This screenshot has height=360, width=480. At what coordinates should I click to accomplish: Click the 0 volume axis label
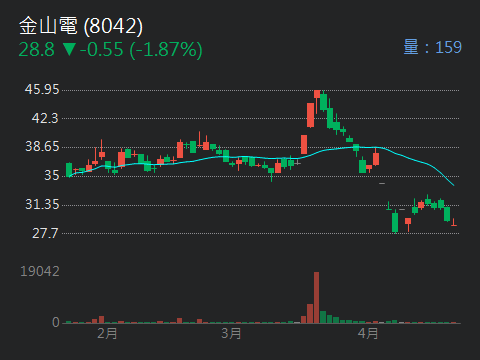[56, 322]
